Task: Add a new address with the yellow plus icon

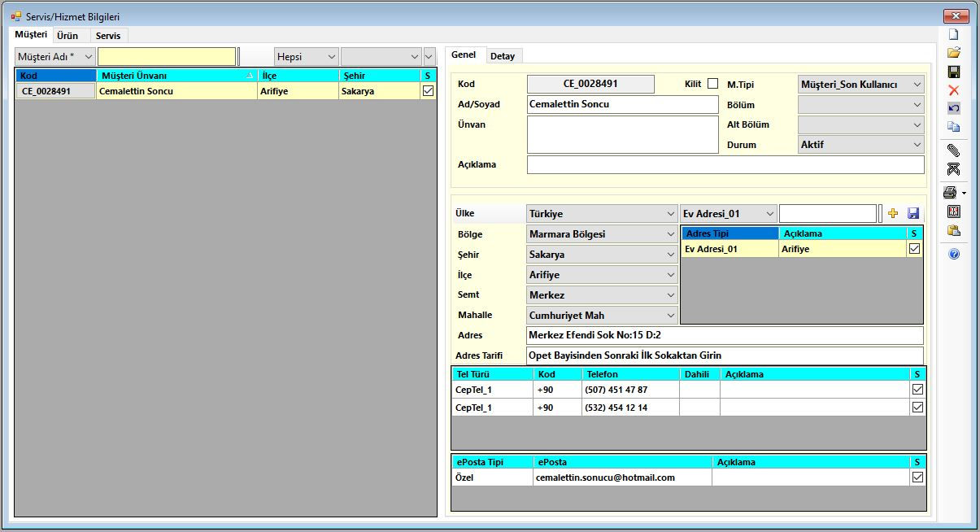Action: click(x=893, y=213)
